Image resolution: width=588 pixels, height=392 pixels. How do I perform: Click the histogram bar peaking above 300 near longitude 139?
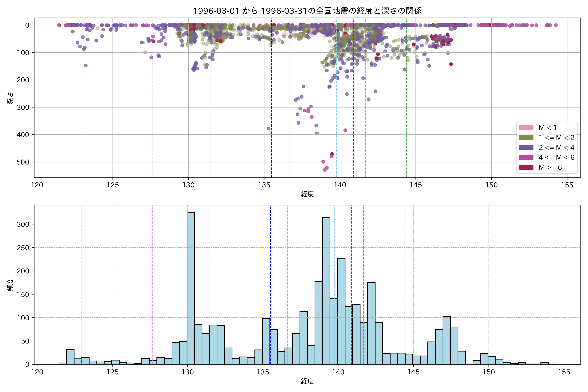pos(326,290)
